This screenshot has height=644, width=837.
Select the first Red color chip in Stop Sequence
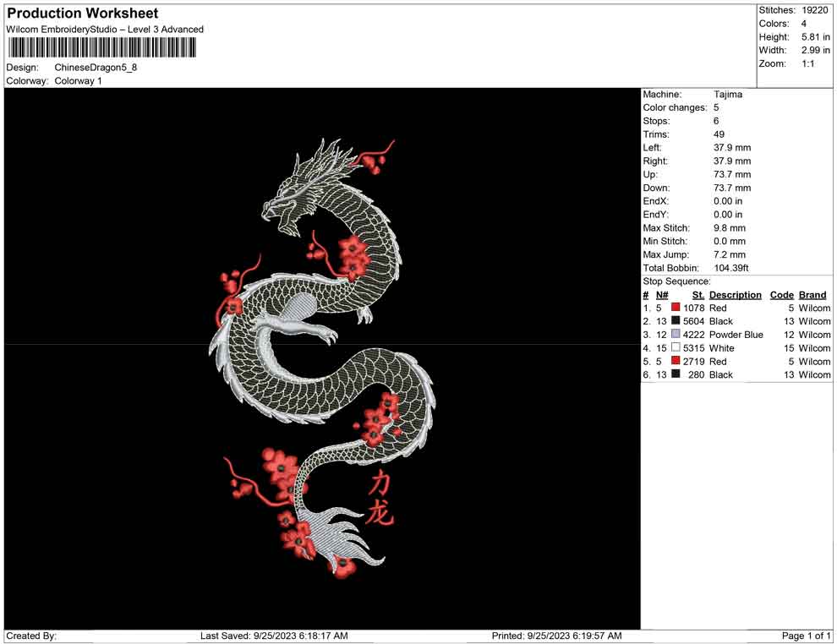[674, 308]
